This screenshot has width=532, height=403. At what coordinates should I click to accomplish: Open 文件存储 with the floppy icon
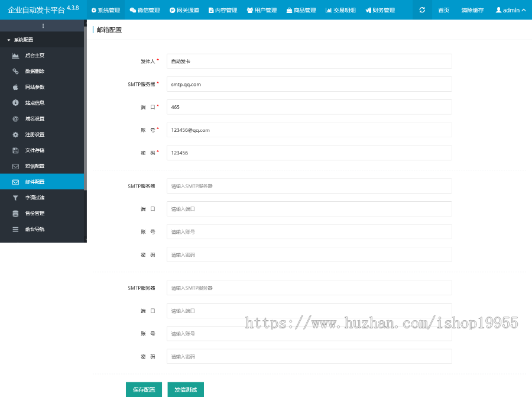pos(42,150)
